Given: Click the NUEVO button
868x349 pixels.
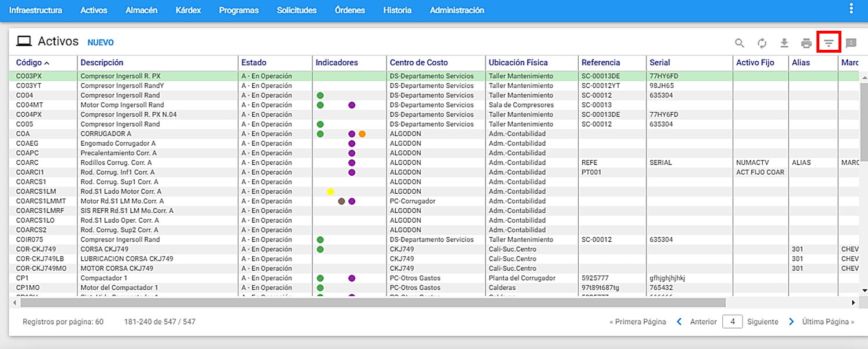Looking at the screenshot, I should click(x=101, y=43).
